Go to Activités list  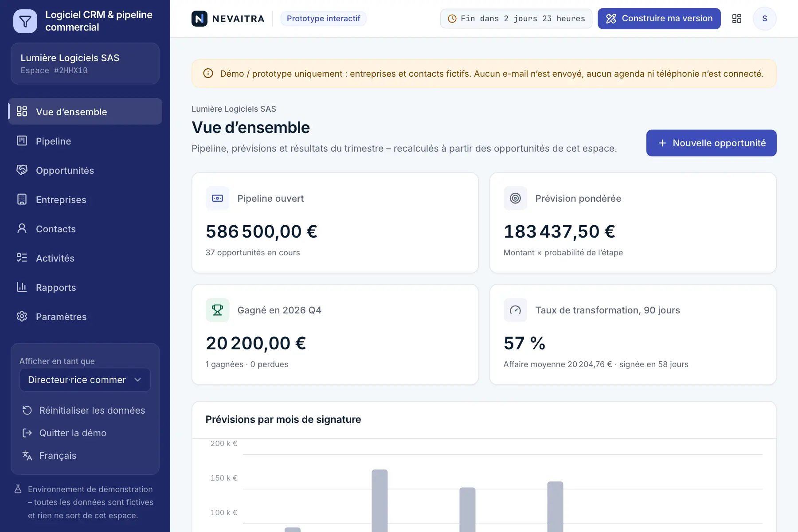(85, 258)
